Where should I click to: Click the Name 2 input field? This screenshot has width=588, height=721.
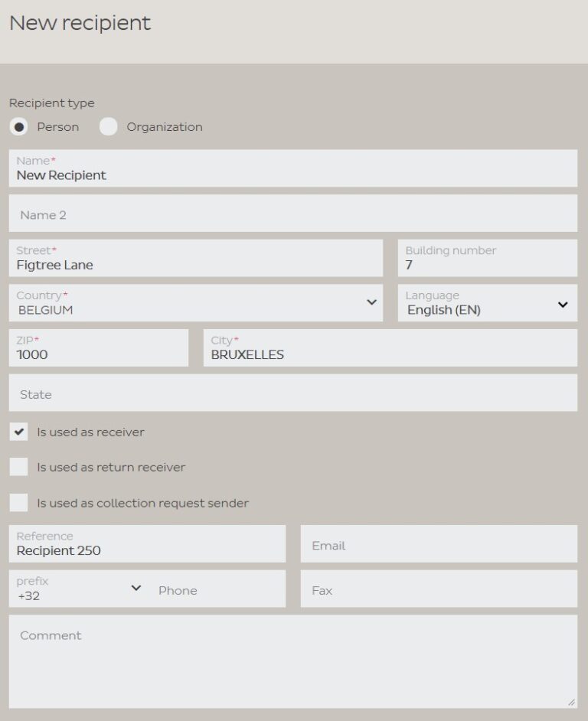(x=230, y=213)
